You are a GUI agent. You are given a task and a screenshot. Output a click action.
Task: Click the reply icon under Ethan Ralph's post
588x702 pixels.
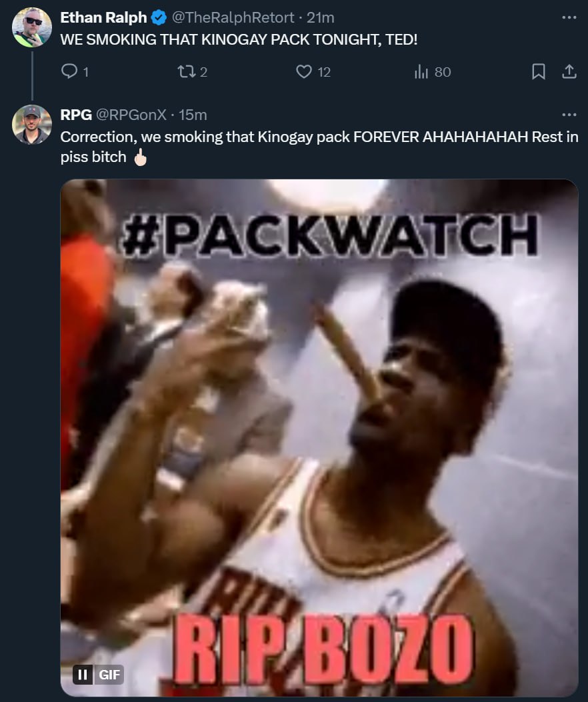69,71
